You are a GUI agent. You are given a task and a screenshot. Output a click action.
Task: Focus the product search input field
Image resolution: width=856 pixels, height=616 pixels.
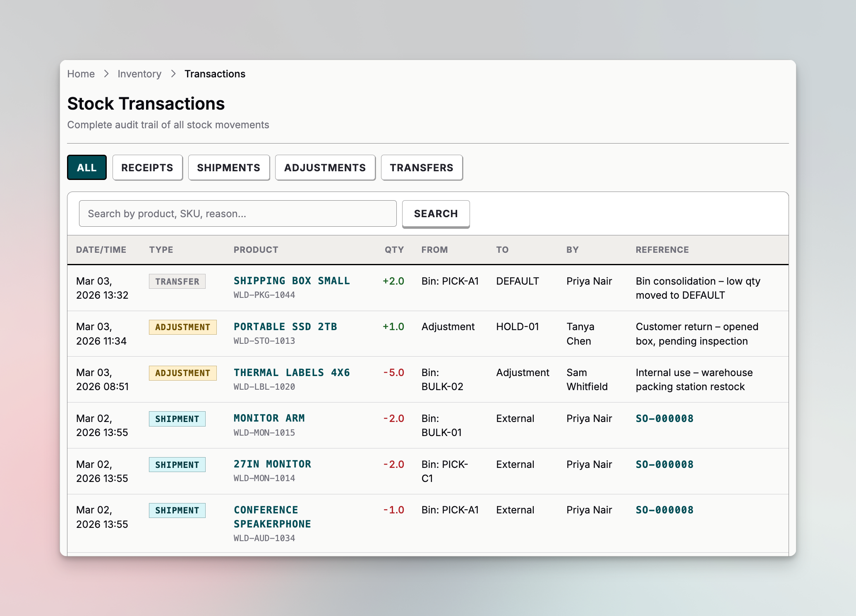coord(237,213)
